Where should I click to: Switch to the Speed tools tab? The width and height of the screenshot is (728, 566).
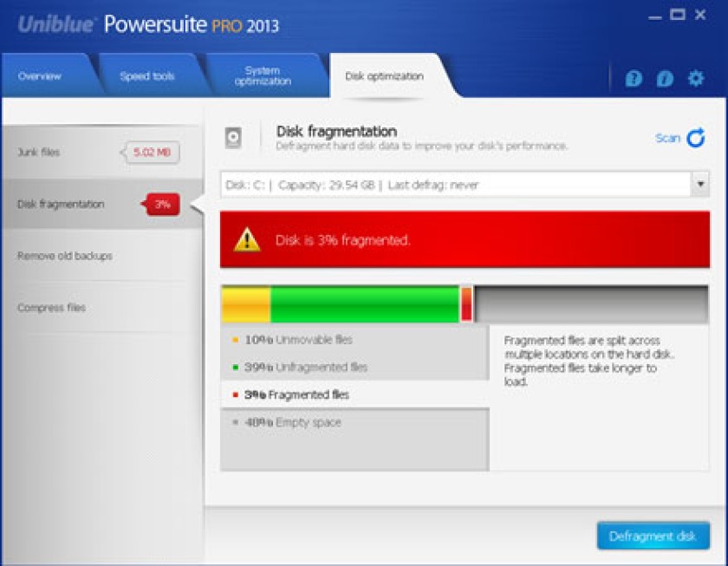[147, 76]
